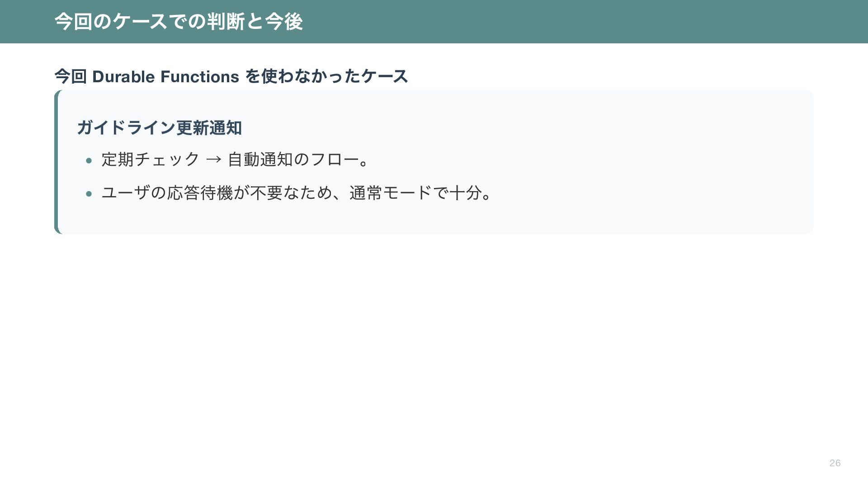Click the text 自動通知のフロー

(x=293, y=160)
